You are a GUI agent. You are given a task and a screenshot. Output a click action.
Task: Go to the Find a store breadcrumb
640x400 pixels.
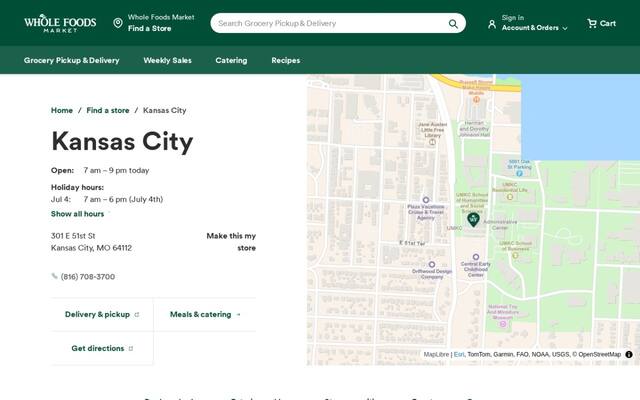pos(108,110)
